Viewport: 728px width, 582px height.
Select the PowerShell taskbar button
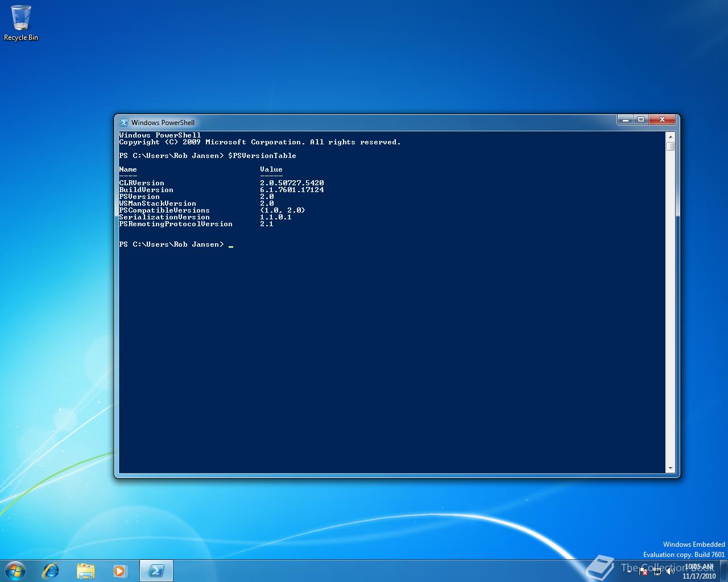(156, 571)
